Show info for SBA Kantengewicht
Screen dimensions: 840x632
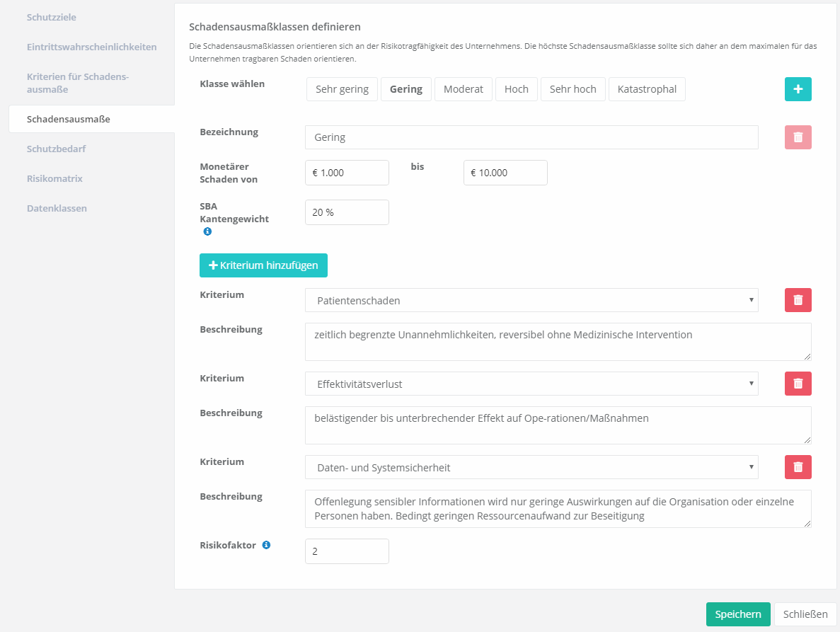point(207,231)
